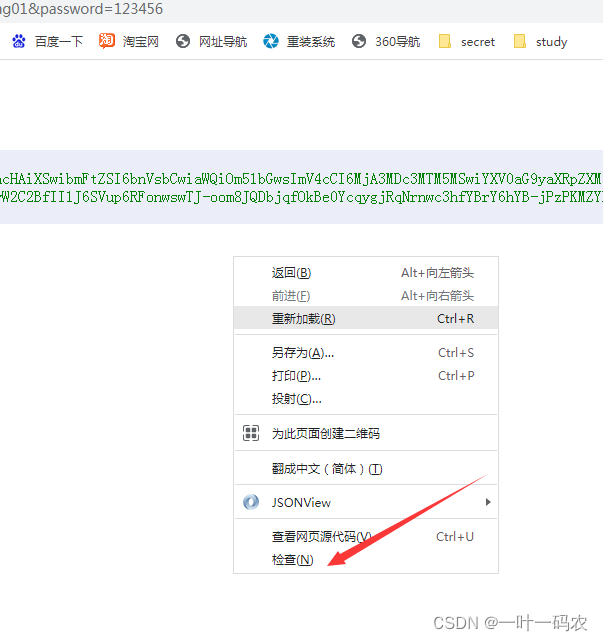Open the JSONView context menu entry
The image size is (603, 641).
(366, 502)
